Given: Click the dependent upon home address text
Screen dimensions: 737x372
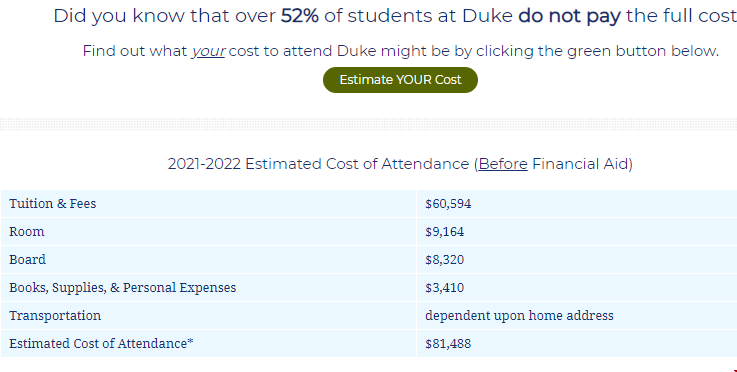Looking at the screenshot, I should click(519, 316).
